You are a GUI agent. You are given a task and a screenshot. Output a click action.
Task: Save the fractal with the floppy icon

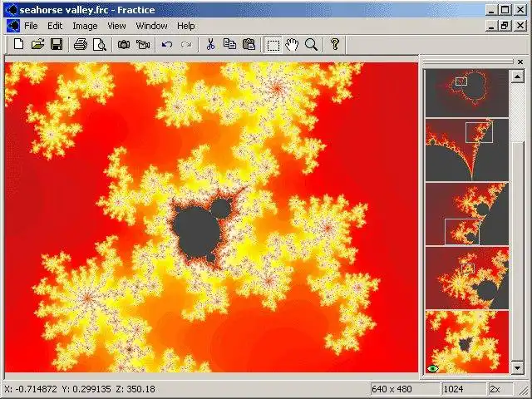pos(57,44)
